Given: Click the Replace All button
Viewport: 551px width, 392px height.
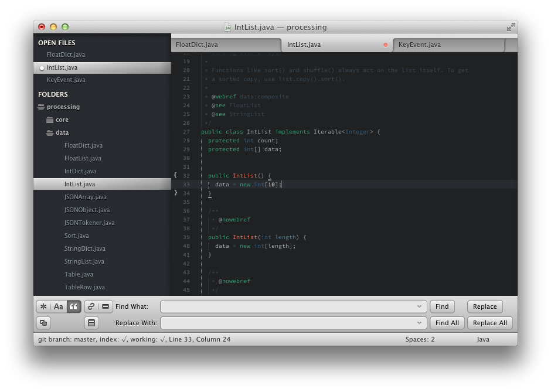Looking at the screenshot, I should click(490, 323).
